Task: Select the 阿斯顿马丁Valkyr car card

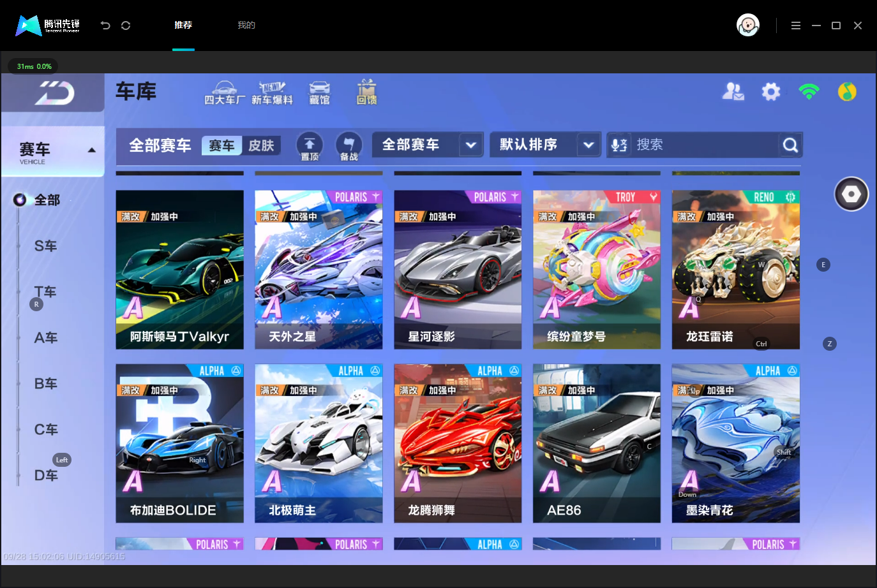Action: point(179,270)
